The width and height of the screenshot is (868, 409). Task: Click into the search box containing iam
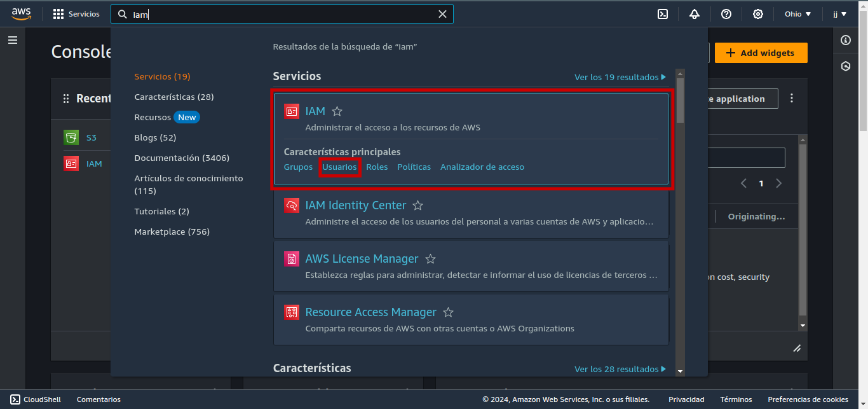282,14
